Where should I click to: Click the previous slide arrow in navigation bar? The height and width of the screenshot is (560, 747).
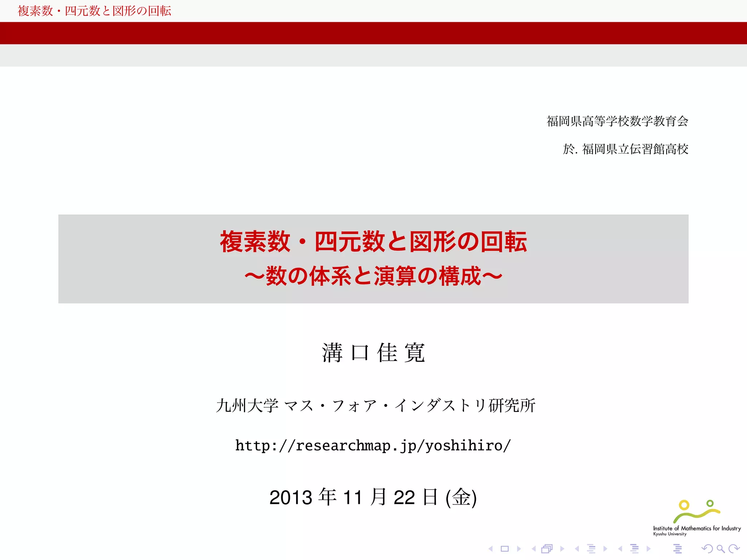[x=491, y=549]
